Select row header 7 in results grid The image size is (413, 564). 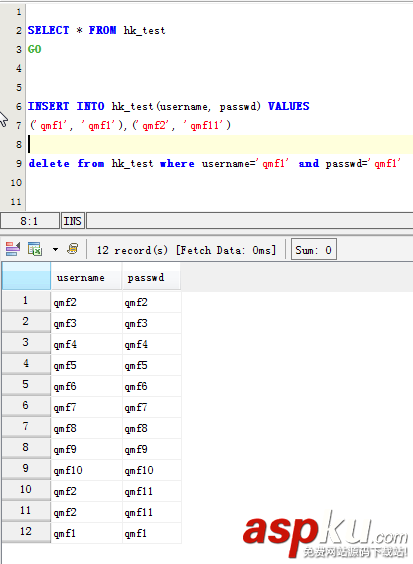[x=26, y=427]
